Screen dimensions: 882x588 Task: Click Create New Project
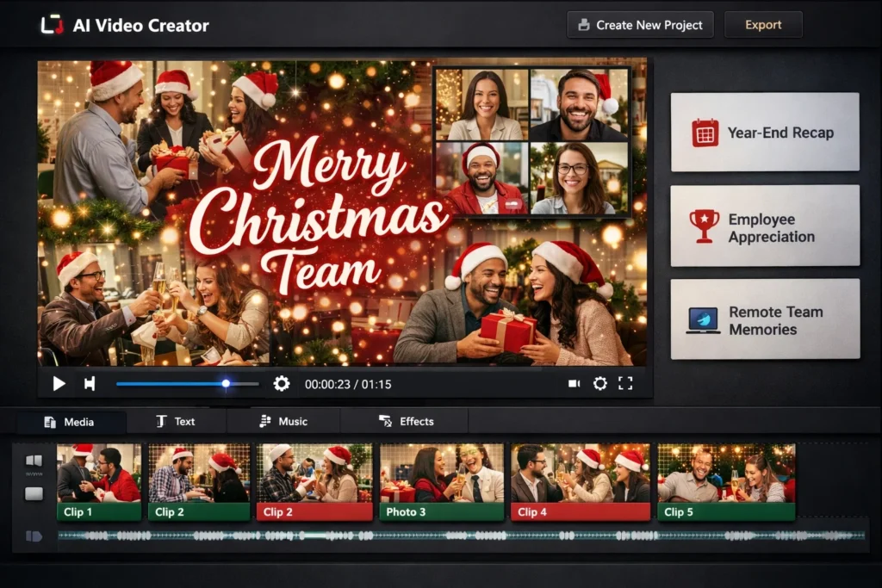(x=640, y=24)
